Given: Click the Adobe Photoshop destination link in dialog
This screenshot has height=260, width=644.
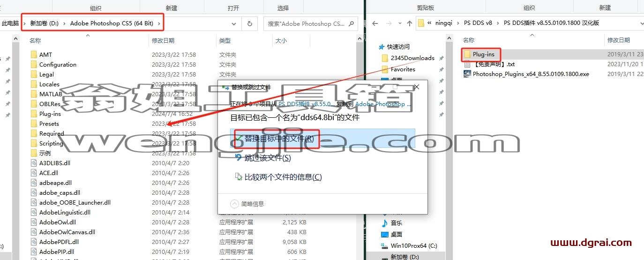Looking at the screenshot, I should (383, 104).
